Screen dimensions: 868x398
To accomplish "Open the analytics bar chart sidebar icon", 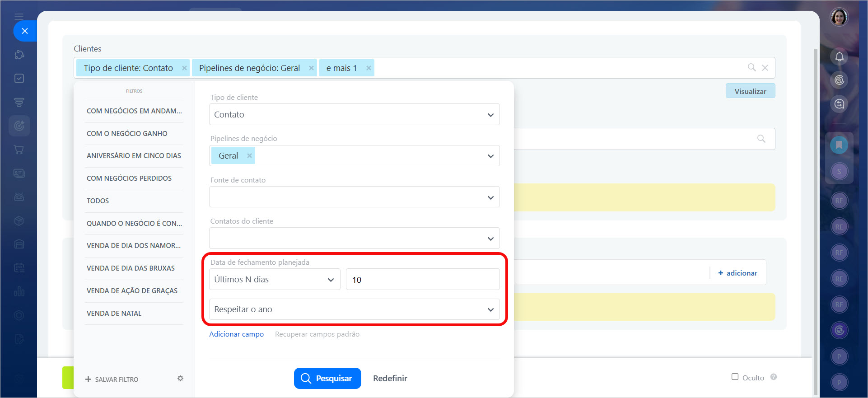I will pos(19,291).
